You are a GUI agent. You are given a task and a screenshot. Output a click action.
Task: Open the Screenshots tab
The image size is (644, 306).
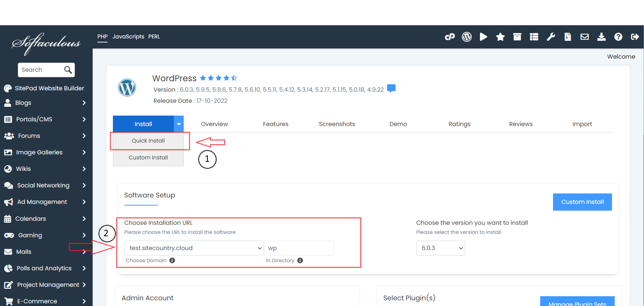[337, 124]
